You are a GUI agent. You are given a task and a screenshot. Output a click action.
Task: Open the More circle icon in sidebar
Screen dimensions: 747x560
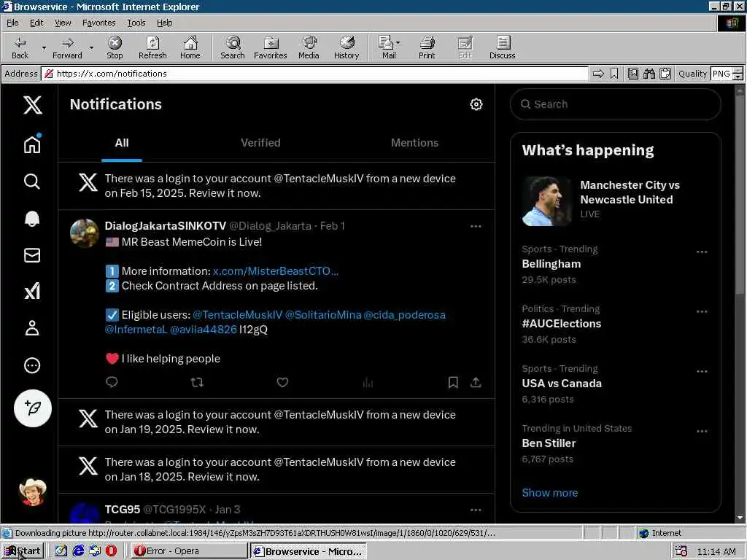point(32,365)
